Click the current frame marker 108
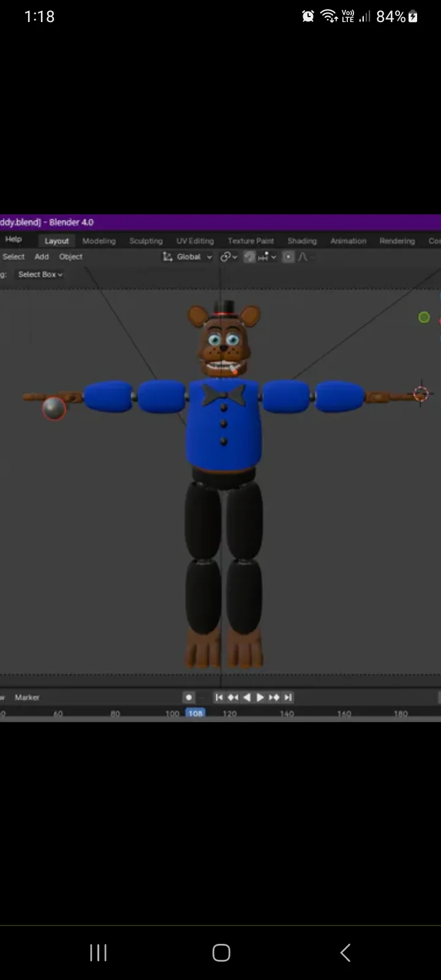The height and width of the screenshot is (980, 441). pyautogui.click(x=195, y=714)
